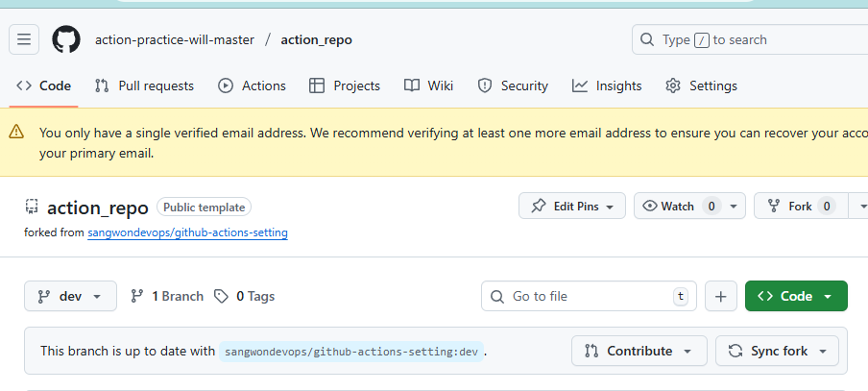Viewport: 868px width, 391px height.
Task: Expand the Edit Pins dropdown
Action: (571, 206)
